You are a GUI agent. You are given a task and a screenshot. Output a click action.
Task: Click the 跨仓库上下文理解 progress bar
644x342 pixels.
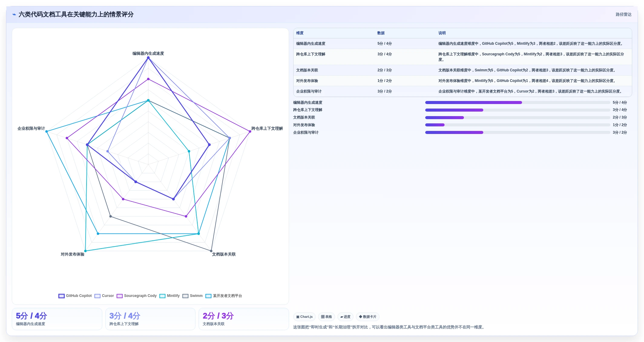click(517, 110)
